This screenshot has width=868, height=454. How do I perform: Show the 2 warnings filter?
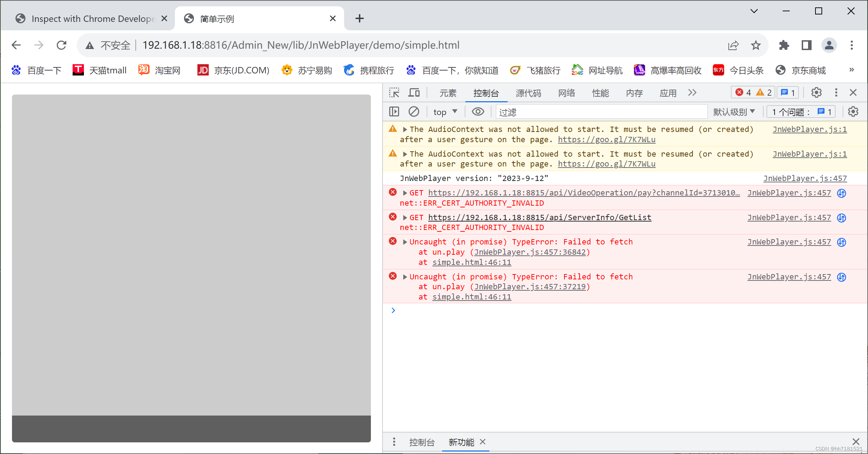764,92
